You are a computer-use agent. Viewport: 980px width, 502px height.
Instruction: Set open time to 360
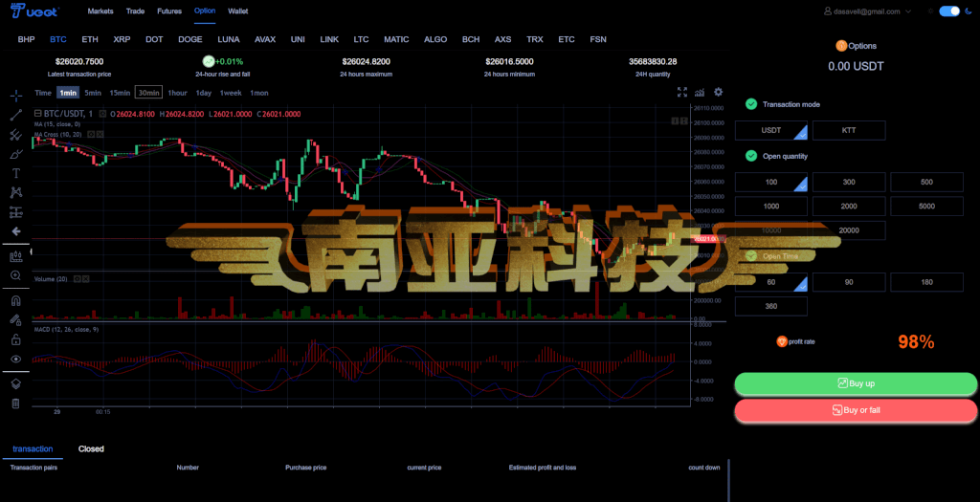[770, 307]
